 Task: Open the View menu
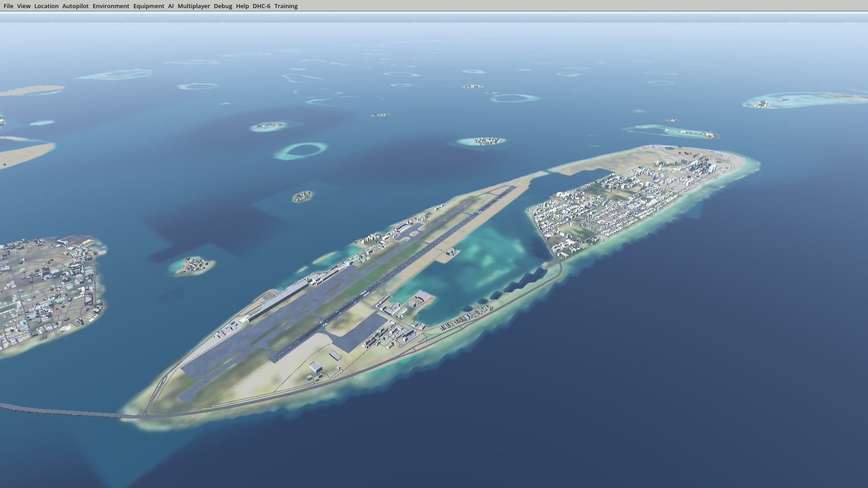point(24,6)
